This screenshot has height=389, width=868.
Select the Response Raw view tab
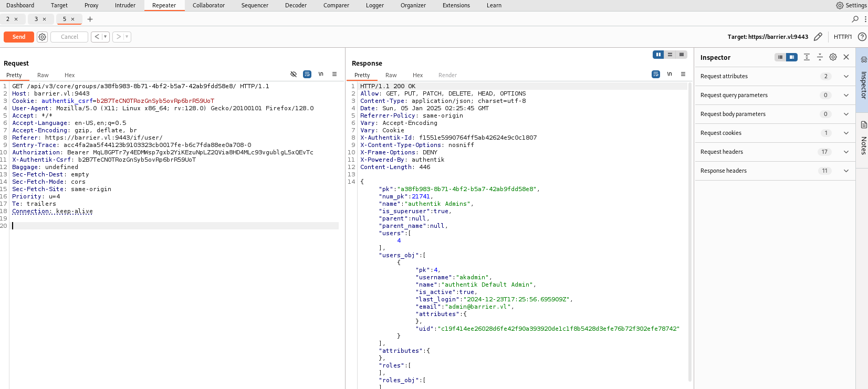(391, 75)
